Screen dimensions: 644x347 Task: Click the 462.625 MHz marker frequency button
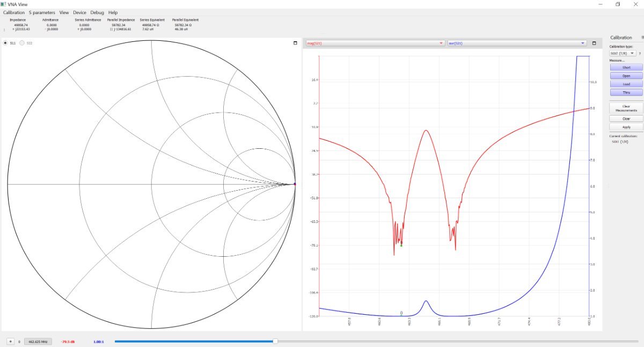(38, 341)
